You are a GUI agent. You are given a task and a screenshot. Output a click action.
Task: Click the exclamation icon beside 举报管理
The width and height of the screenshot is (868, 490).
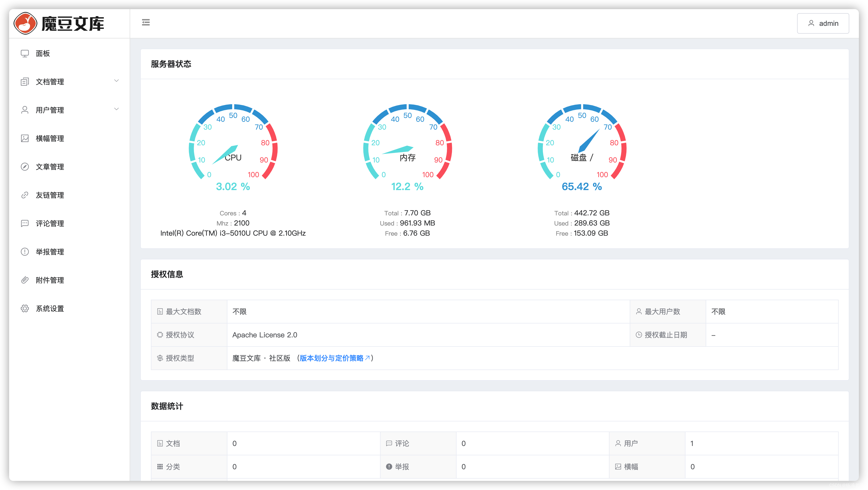[x=25, y=252]
